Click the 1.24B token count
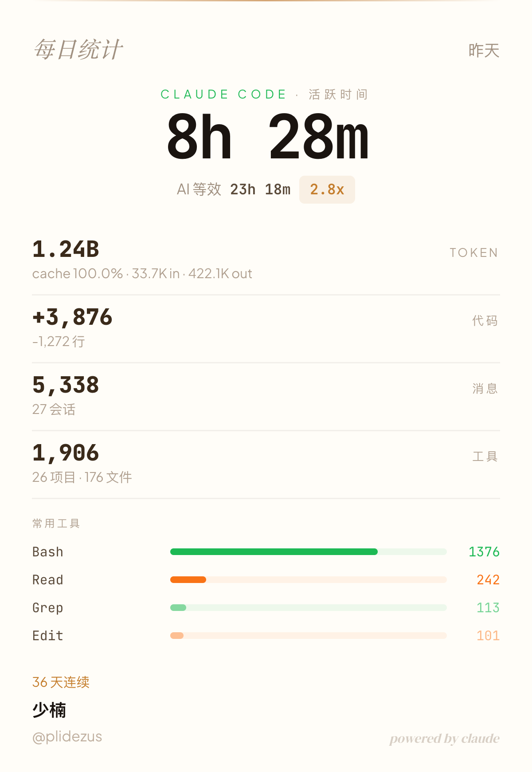The width and height of the screenshot is (532, 772). tap(66, 249)
